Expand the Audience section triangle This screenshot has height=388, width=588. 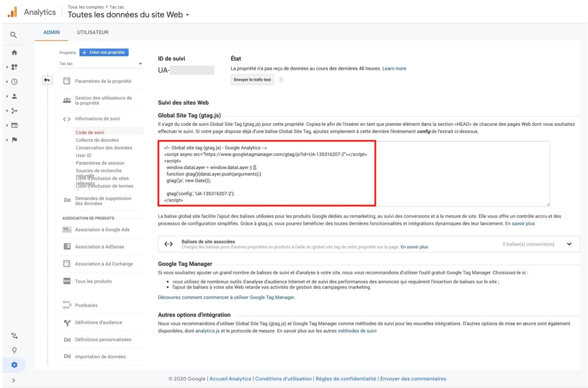[x=7, y=96]
